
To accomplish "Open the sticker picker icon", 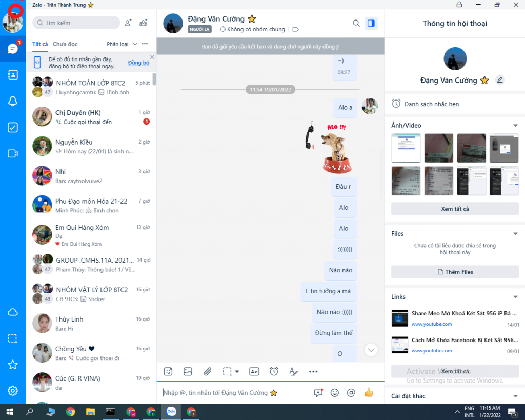I will (168, 371).
